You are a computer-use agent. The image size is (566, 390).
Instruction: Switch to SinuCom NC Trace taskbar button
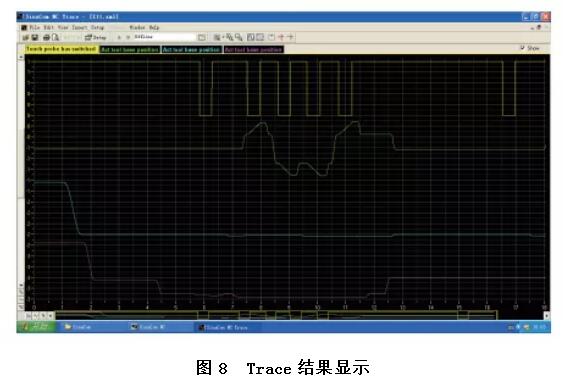[223, 327]
